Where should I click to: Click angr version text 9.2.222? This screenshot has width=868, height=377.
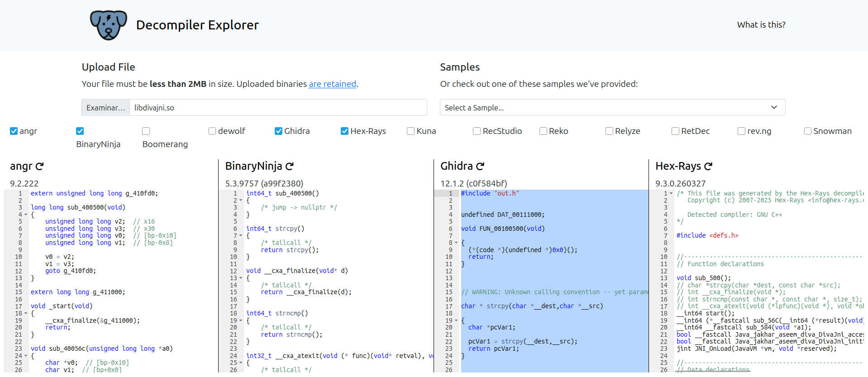pyautogui.click(x=24, y=183)
